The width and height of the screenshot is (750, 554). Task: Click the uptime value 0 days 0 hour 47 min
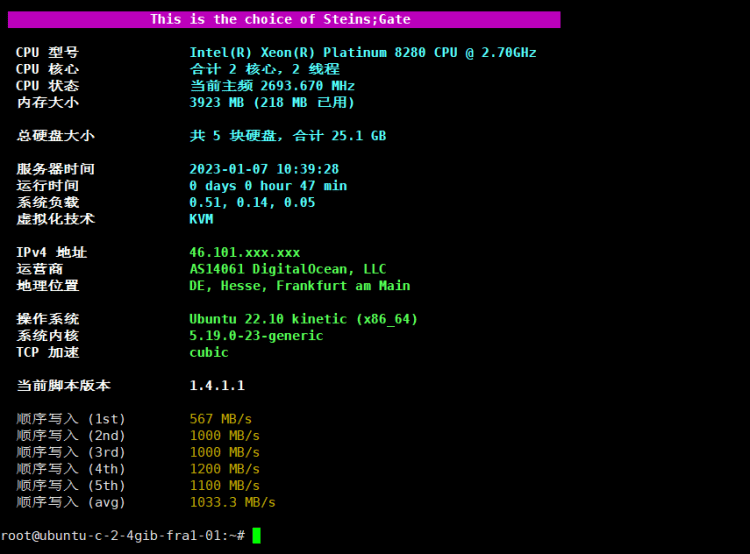pos(268,186)
